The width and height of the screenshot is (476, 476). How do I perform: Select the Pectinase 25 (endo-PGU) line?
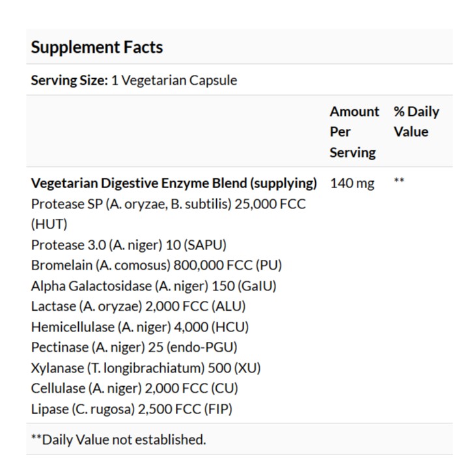pos(134,348)
